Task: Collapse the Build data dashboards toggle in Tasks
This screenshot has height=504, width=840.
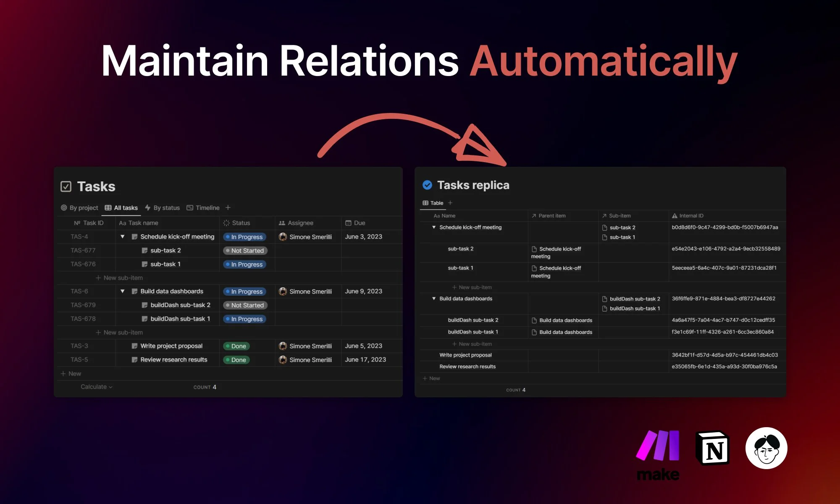Action: (122, 291)
